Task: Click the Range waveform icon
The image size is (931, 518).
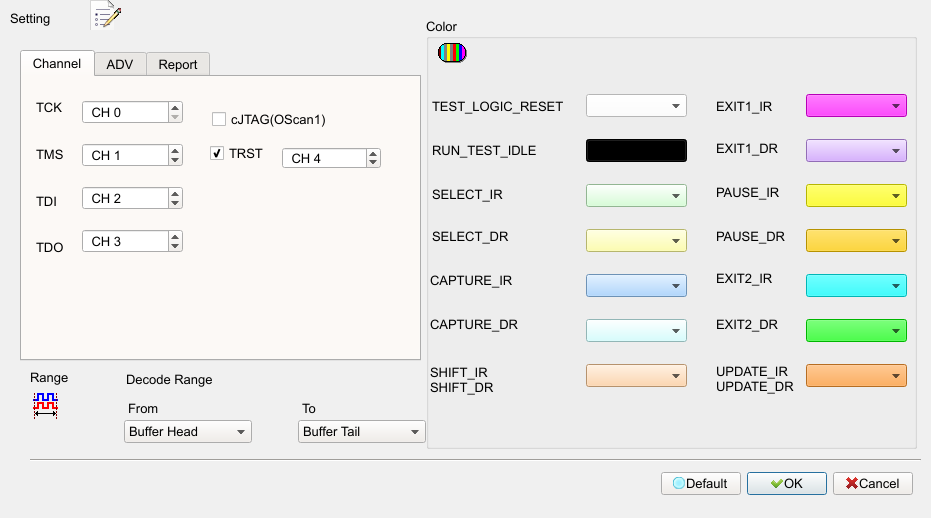Action: [x=45, y=406]
